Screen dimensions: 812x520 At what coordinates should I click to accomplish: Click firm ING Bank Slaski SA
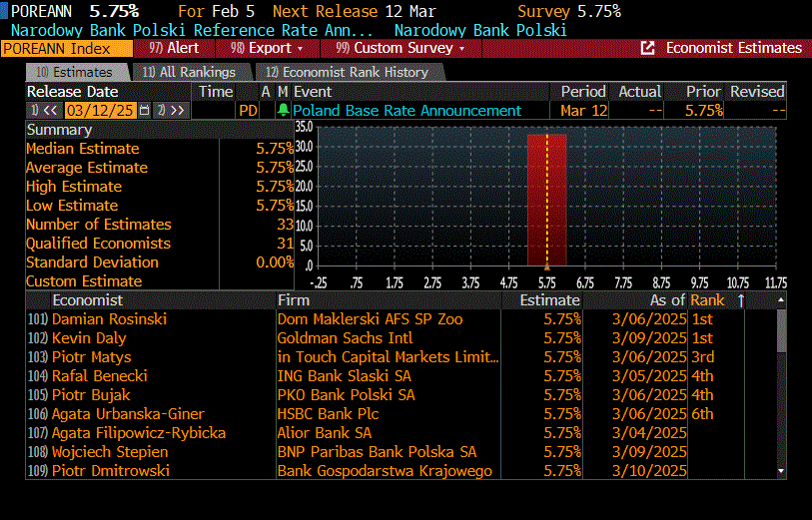click(x=344, y=376)
